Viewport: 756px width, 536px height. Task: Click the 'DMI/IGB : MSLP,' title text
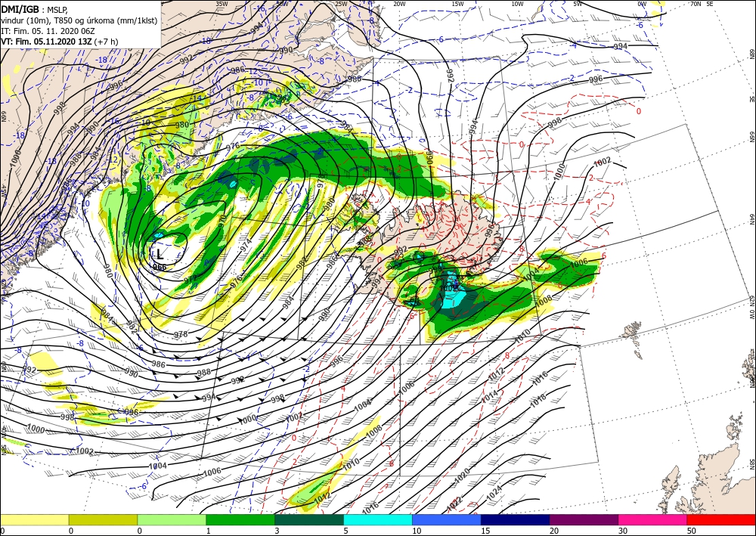(34, 8)
